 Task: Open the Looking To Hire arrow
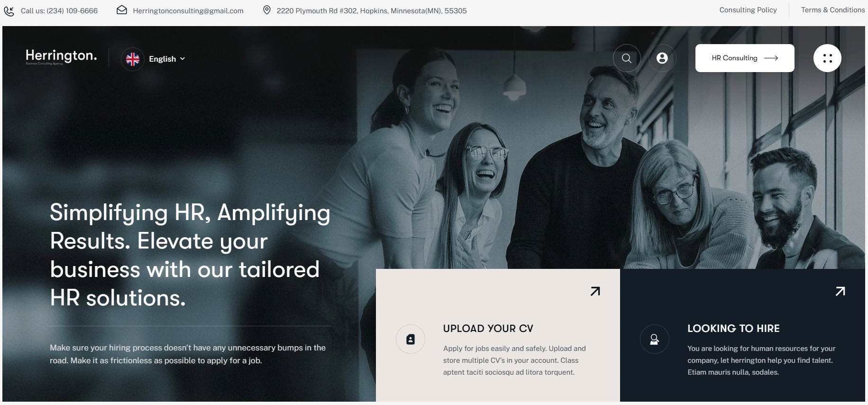pos(840,291)
